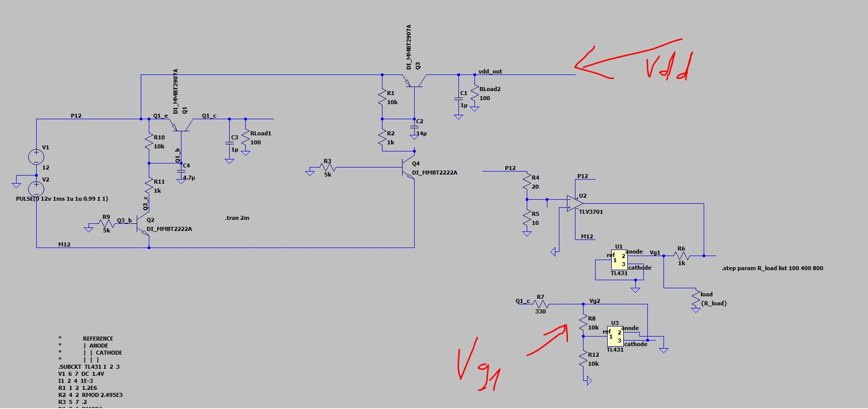
Task: Click resistor R9 5k symbol
Action: click(x=107, y=224)
